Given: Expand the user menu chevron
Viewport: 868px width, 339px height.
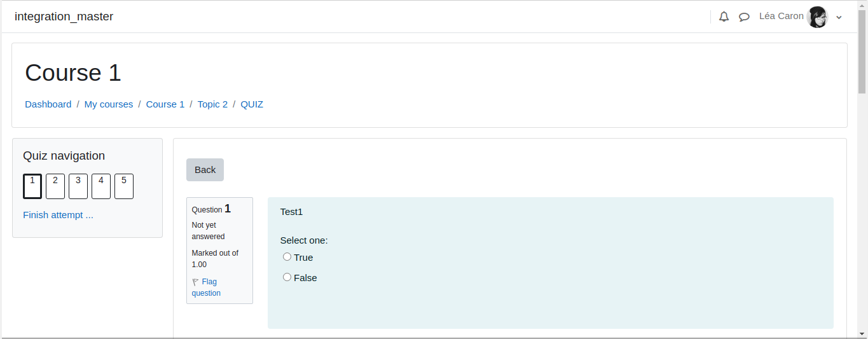Looking at the screenshot, I should 839,17.
